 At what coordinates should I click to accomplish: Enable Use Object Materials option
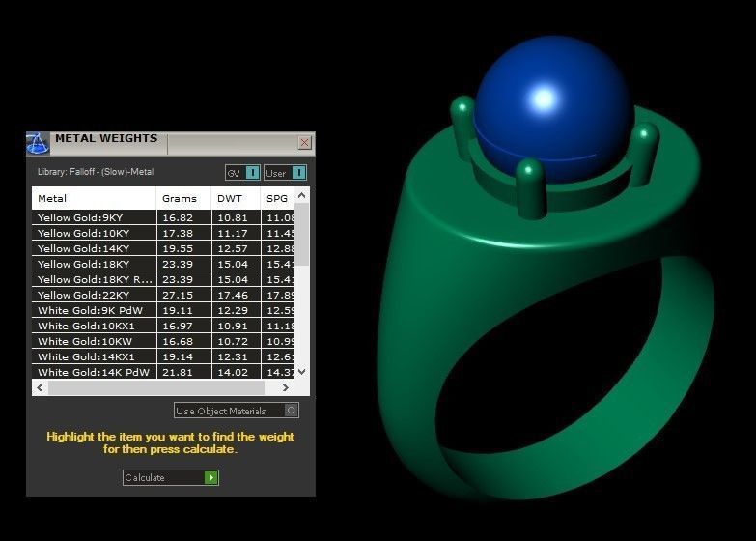coord(237,411)
